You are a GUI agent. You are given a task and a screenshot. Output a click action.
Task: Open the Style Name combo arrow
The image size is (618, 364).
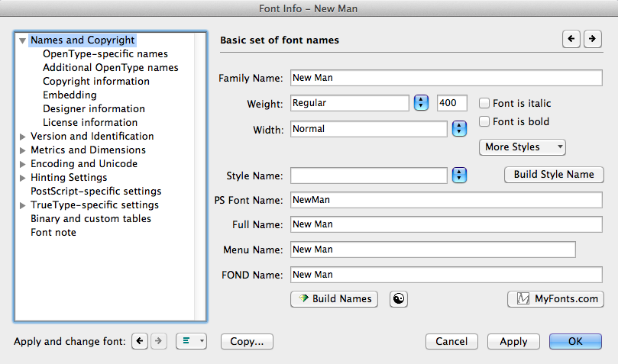459,176
